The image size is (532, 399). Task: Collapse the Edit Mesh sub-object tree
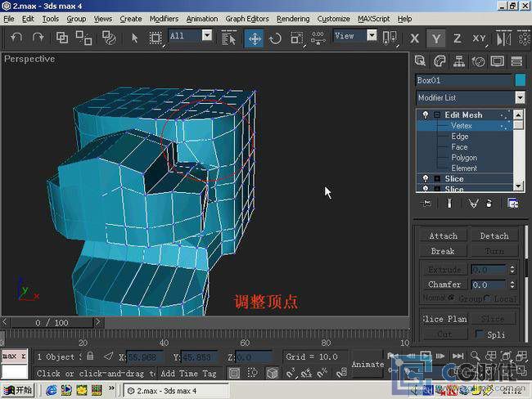pos(437,115)
